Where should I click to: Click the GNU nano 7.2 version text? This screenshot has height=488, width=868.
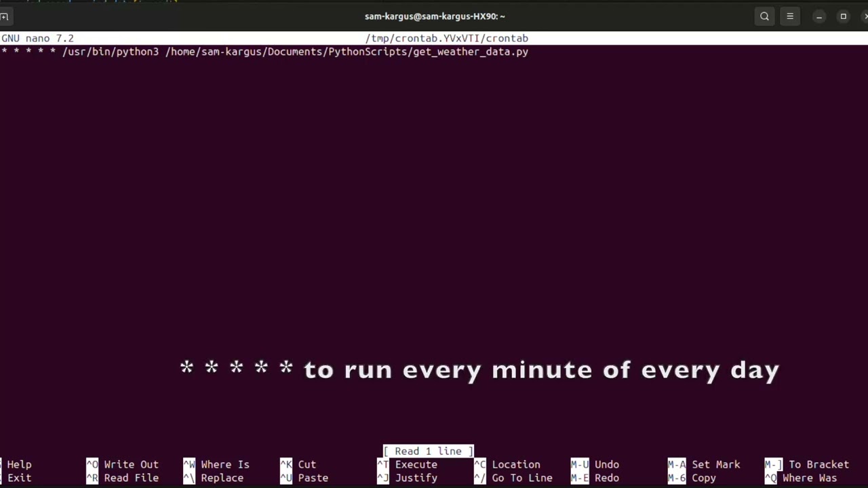pyautogui.click(x=37, y=39)
